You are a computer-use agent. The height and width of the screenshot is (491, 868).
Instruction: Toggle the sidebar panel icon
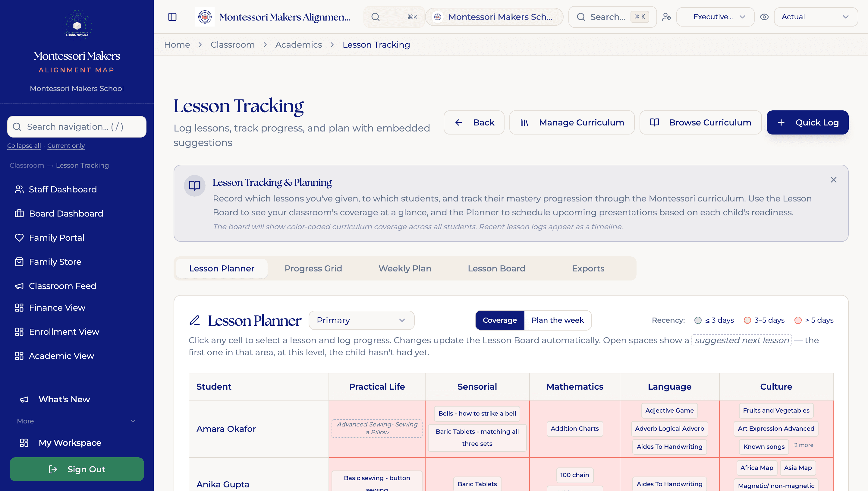(172, 17)
